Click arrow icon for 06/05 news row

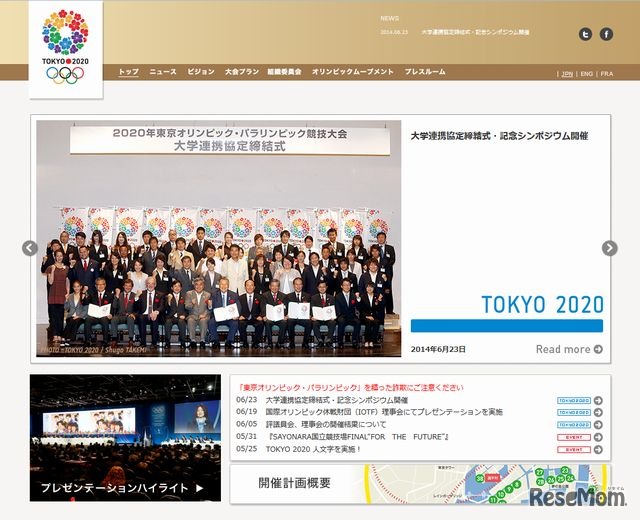click(x=598, y=425)
